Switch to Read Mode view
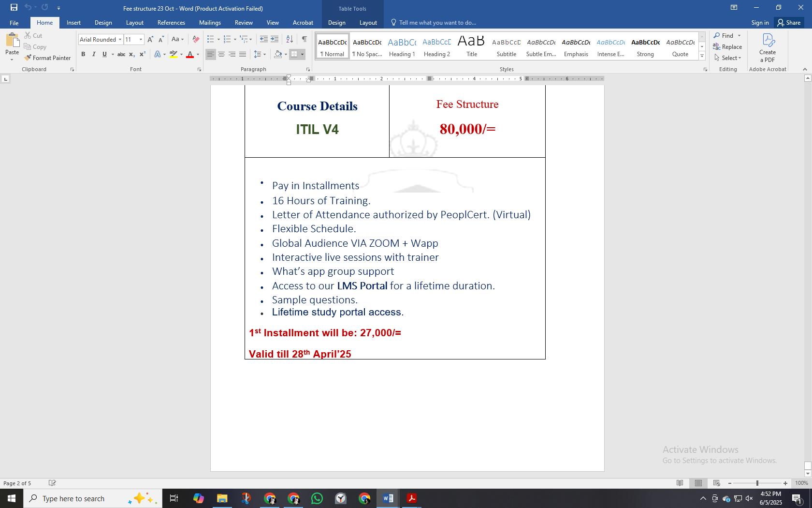The width and height of the screenshot is (812, 508). (x=680, y=483)
